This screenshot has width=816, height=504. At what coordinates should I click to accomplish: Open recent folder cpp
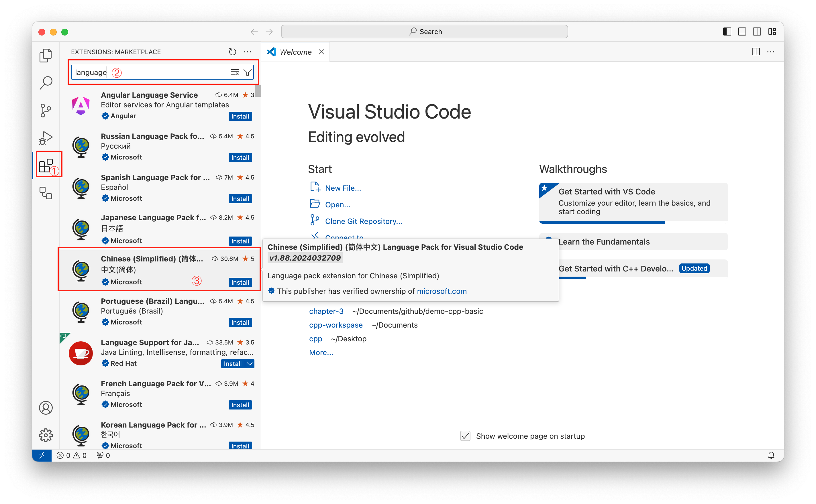315,339
